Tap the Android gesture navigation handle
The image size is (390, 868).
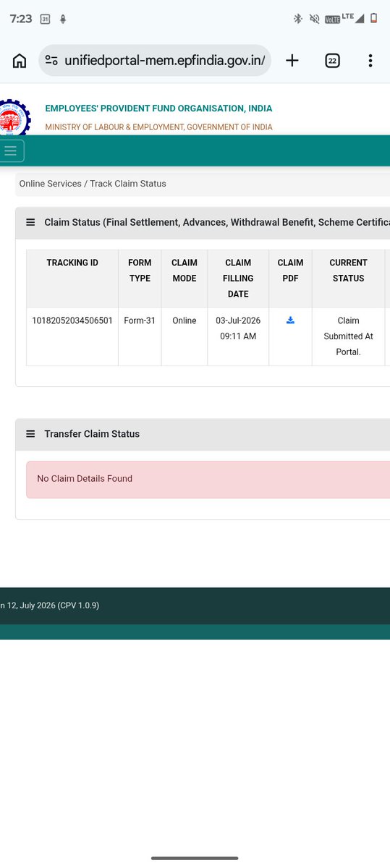(195, 858)
